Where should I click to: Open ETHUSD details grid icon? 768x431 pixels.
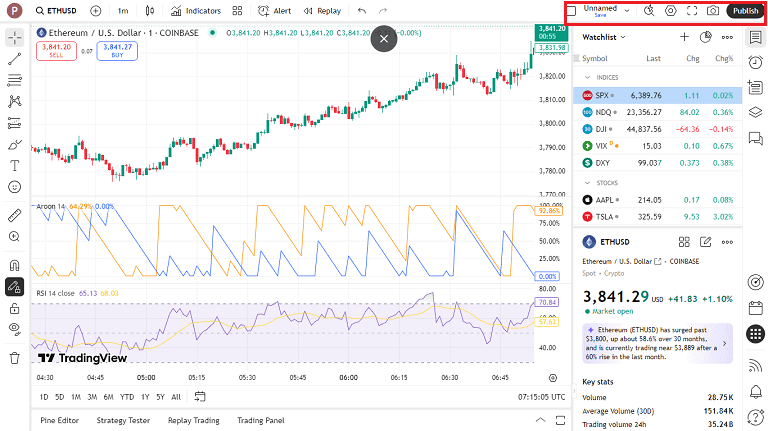[x=684, y=242]
